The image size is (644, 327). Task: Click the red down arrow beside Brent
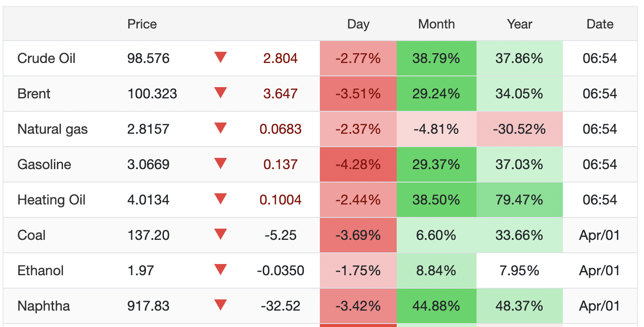coord(221,93)
